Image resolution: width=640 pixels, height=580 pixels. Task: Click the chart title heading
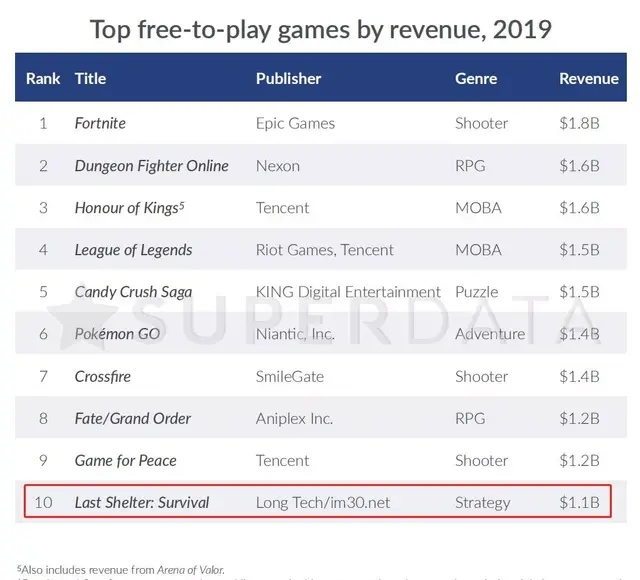coord(320,29)
